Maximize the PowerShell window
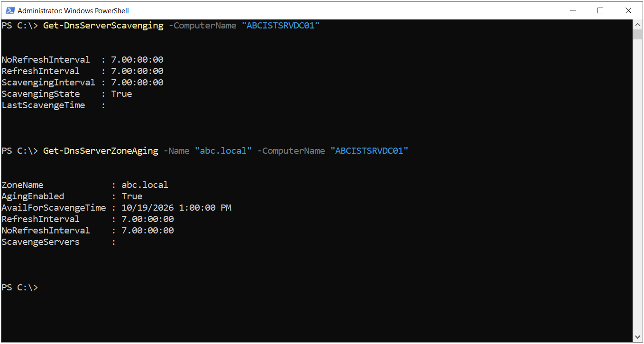Screen dimensions: 644x344 (x=600, y=10)
